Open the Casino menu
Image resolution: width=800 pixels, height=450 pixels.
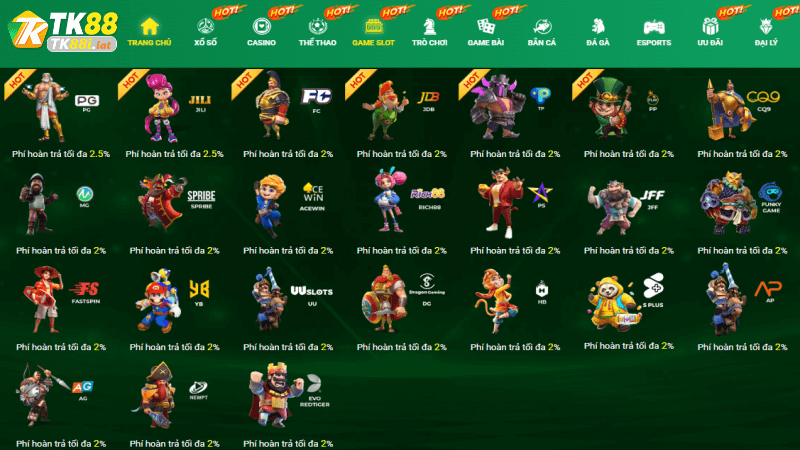click(261, 32)
